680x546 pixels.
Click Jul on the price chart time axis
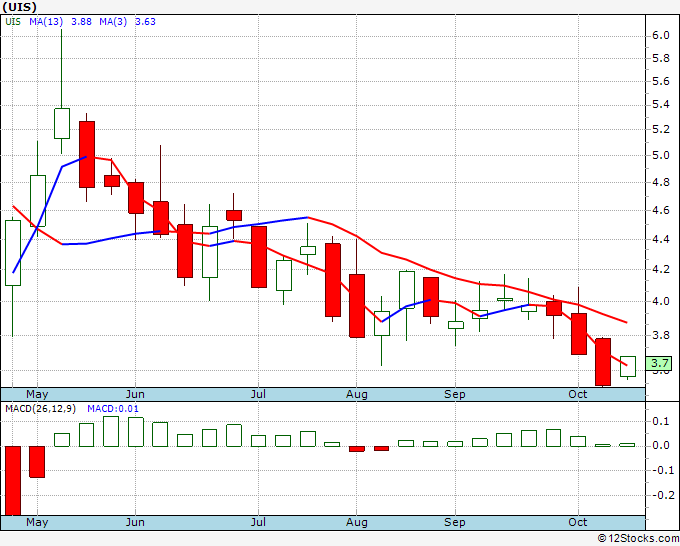258,394
